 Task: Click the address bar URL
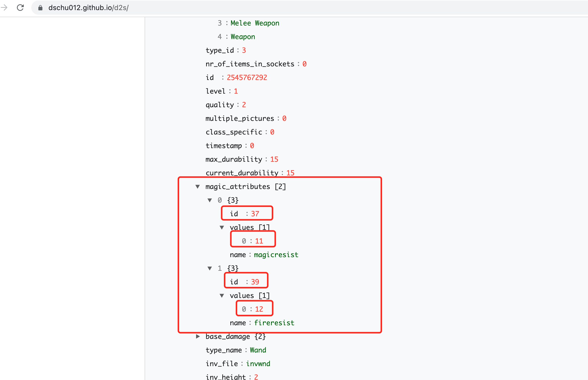[x=88, y=8]
